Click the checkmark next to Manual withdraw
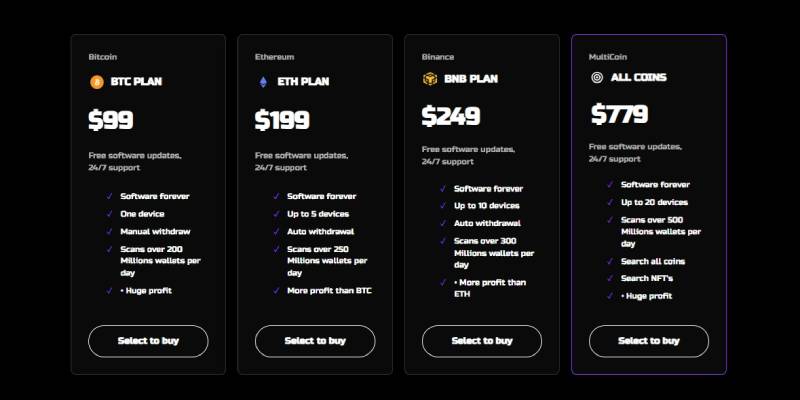Viewport: 800px width, 400px height. click(x=109, y=231)
